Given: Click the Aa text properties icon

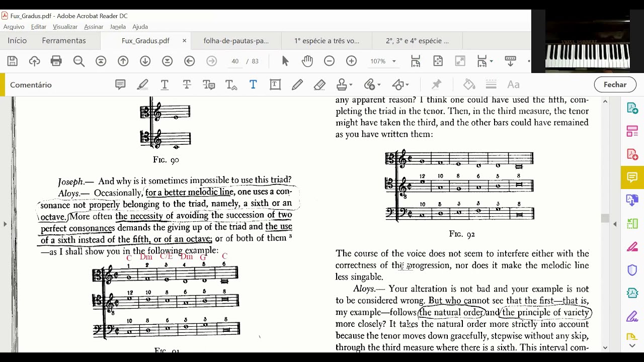Looking at the screenshot, I should click(x=513, y=84).
